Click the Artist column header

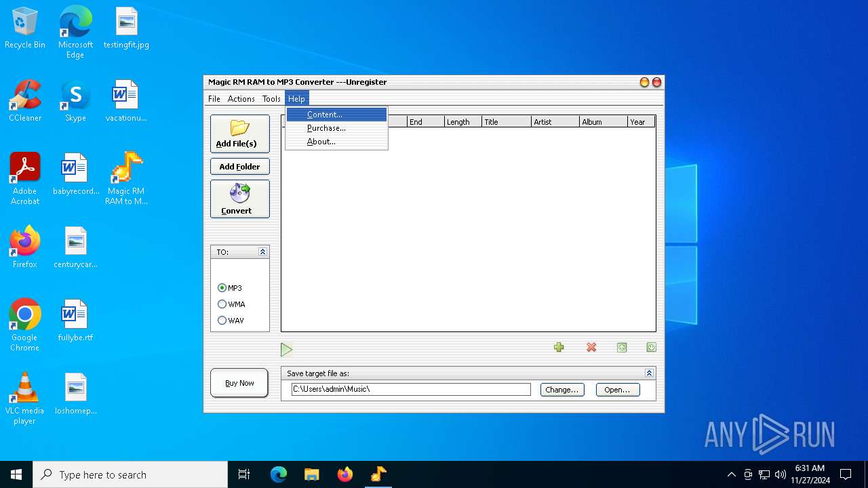coord(555,122)
